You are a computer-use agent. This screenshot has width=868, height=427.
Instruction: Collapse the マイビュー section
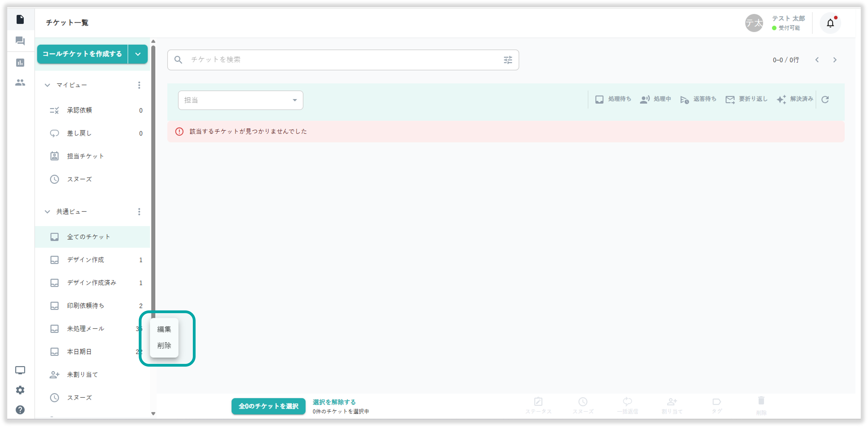point(47,85)
